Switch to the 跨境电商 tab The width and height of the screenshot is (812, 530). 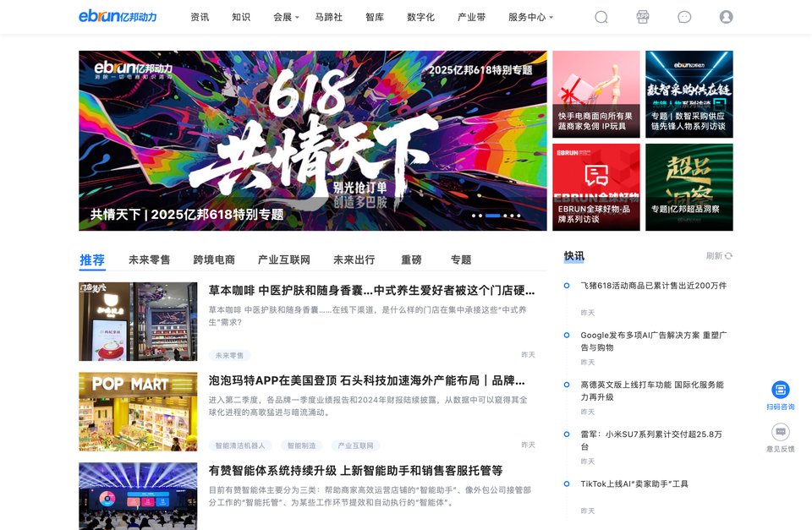(x=214, y=260)
